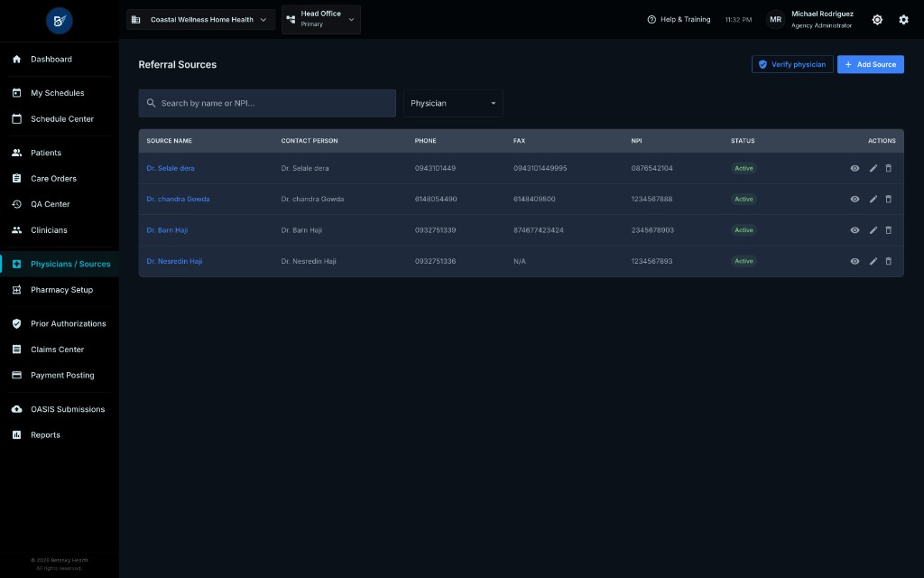Open the Dr. Selale dera source link
Screen dimensions: 924x578
coord(171,168)
